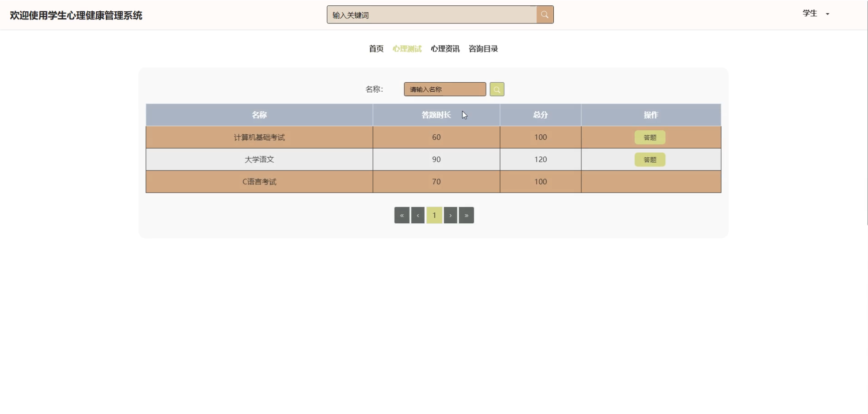Click duration value 70 for C语言考试
This screenshot has height=414, width=868.
click(436, 182)
